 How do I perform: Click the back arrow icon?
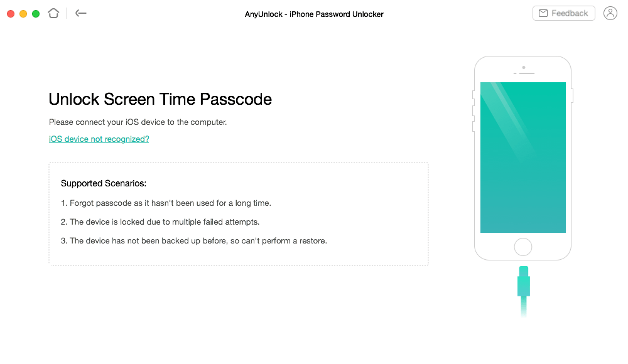pos(81,13)
